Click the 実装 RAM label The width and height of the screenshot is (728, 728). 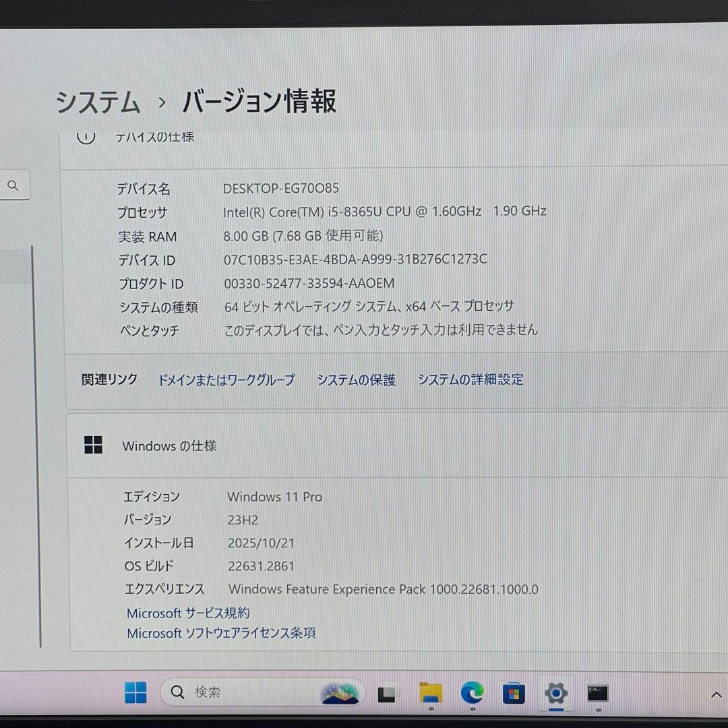(148, 237)
